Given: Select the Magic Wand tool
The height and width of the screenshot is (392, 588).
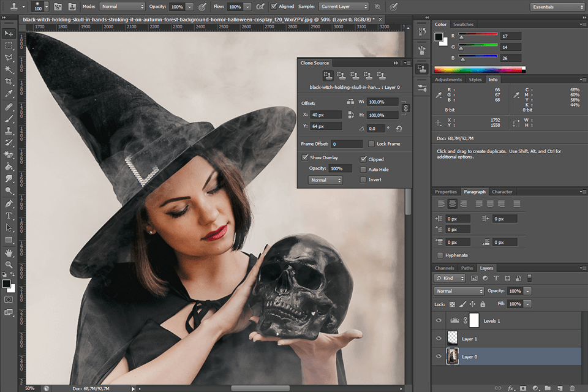Looking at the screenshot, I should click(x=9, y=70).
